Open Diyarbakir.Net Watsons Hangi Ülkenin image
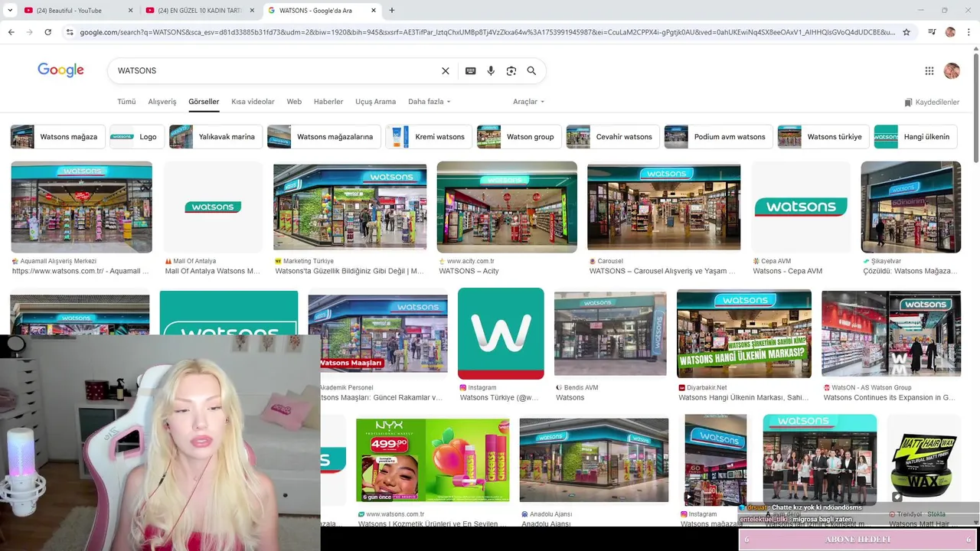 (x=744, y=334)
